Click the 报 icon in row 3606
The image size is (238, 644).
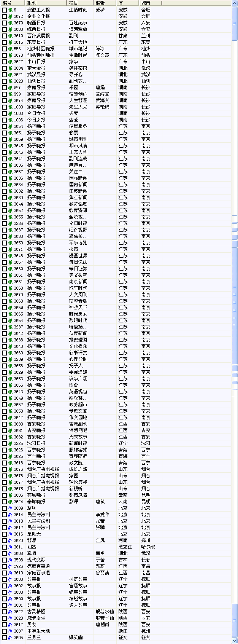[10, 495]
